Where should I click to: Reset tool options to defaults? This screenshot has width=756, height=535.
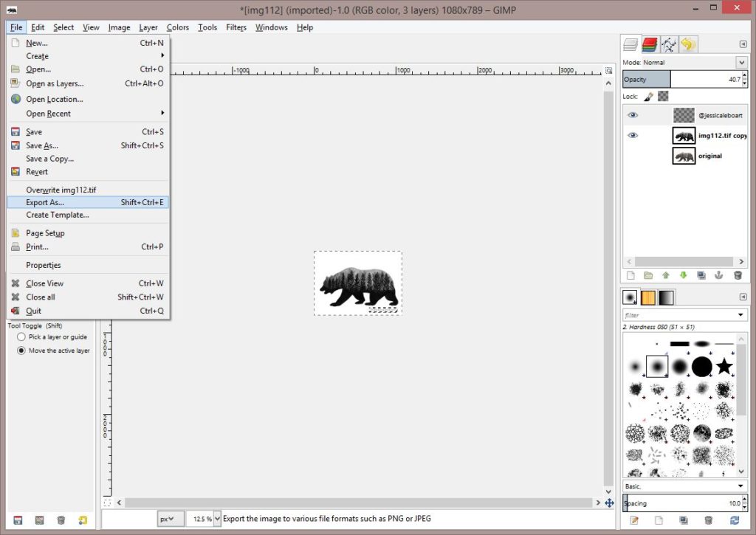83,520
